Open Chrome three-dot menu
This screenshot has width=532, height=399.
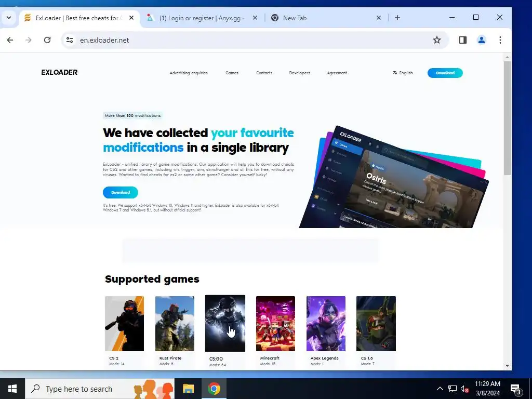(x=500, y=40)
